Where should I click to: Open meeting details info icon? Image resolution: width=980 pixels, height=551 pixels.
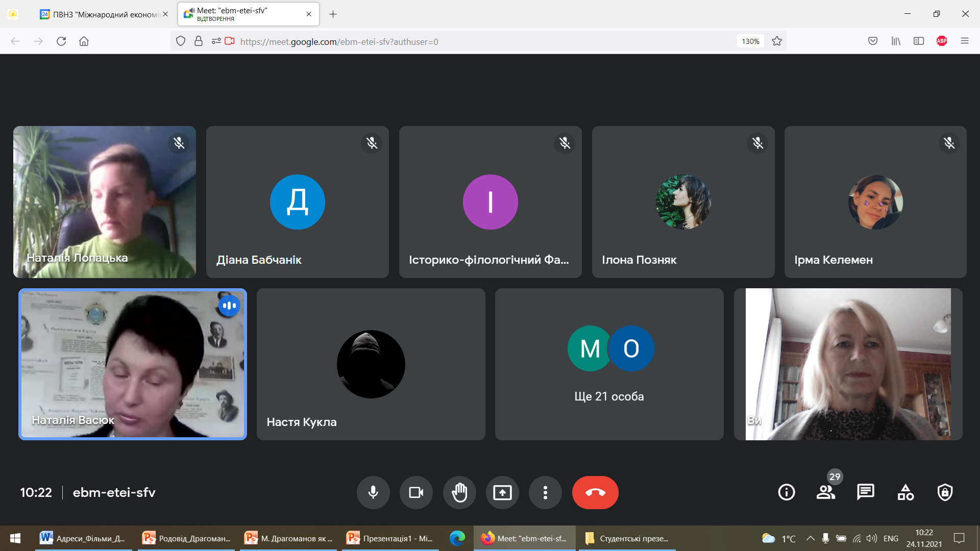point(787,492)
